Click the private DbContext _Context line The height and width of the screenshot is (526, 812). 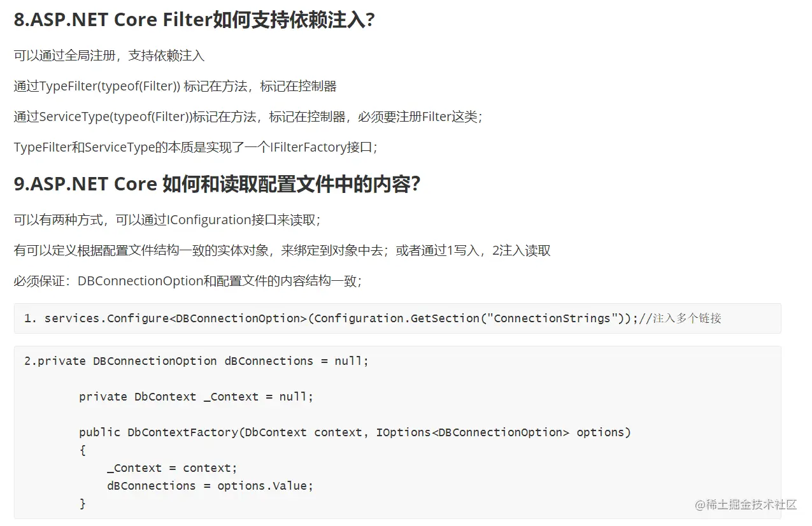pos(196,397)
